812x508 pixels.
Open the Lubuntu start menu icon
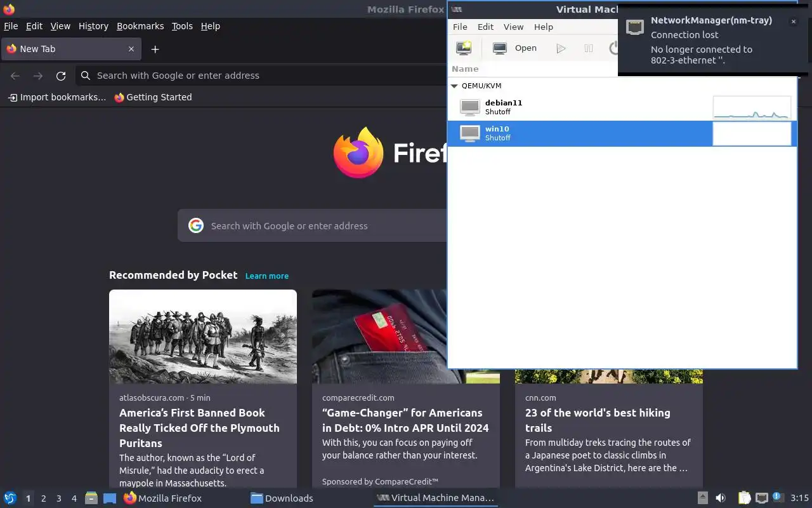coord(10,498)
